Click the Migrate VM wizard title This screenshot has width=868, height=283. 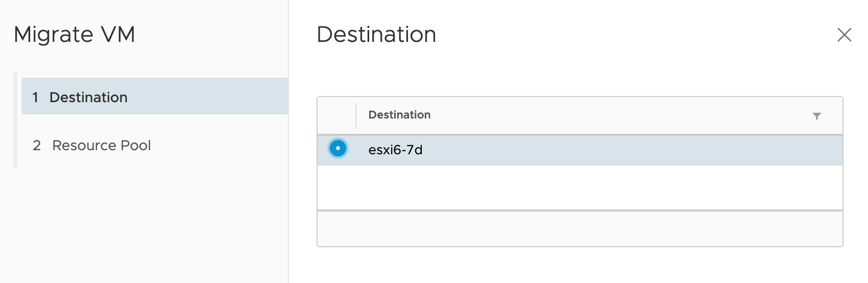click(75, 35)
